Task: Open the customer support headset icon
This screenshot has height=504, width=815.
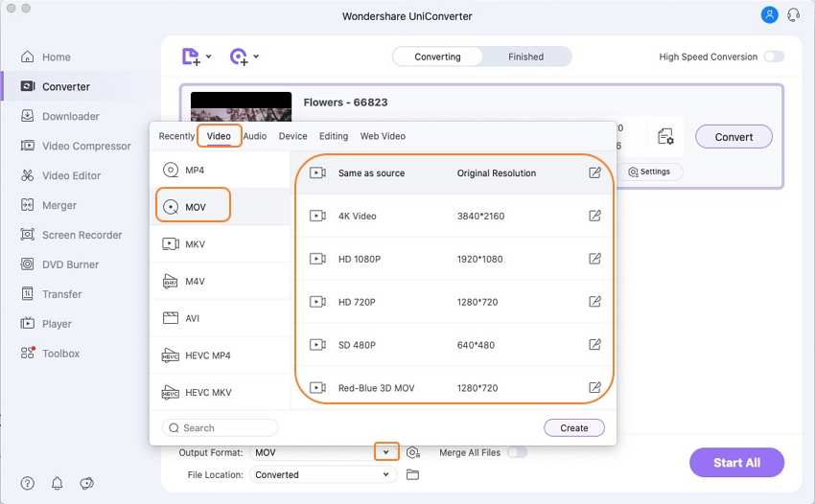Action: [793, 15]
